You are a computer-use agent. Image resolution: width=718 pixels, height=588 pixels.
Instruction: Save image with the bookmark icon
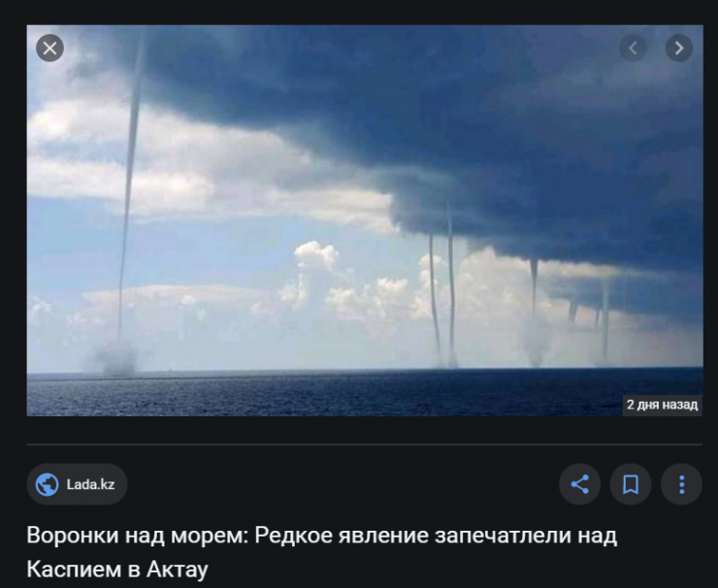click(631, 484)
